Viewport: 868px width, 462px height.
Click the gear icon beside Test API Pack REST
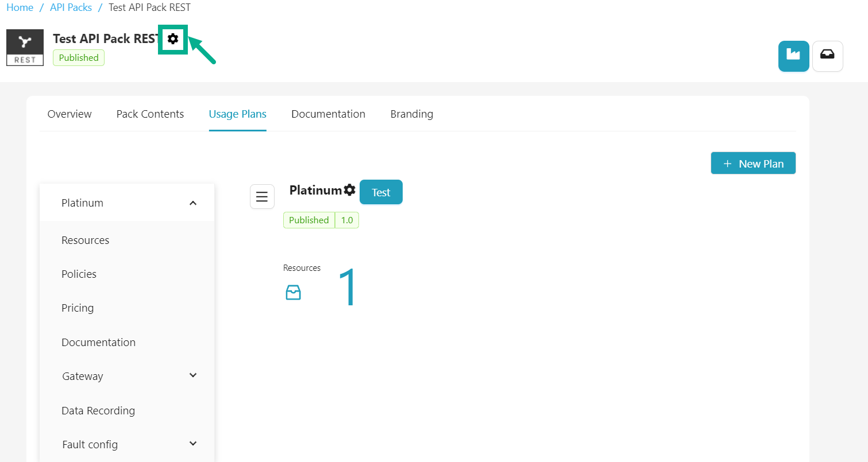click(x=173, y=39)
